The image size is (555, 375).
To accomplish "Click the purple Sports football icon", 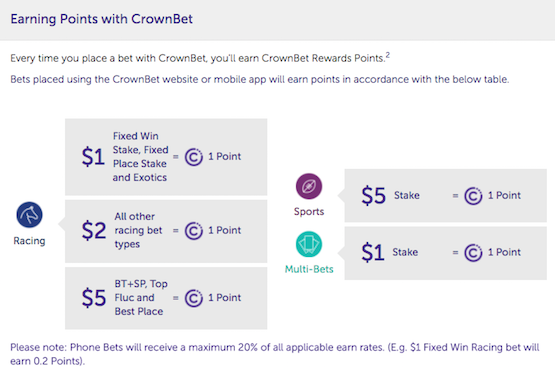I will 309,186.
